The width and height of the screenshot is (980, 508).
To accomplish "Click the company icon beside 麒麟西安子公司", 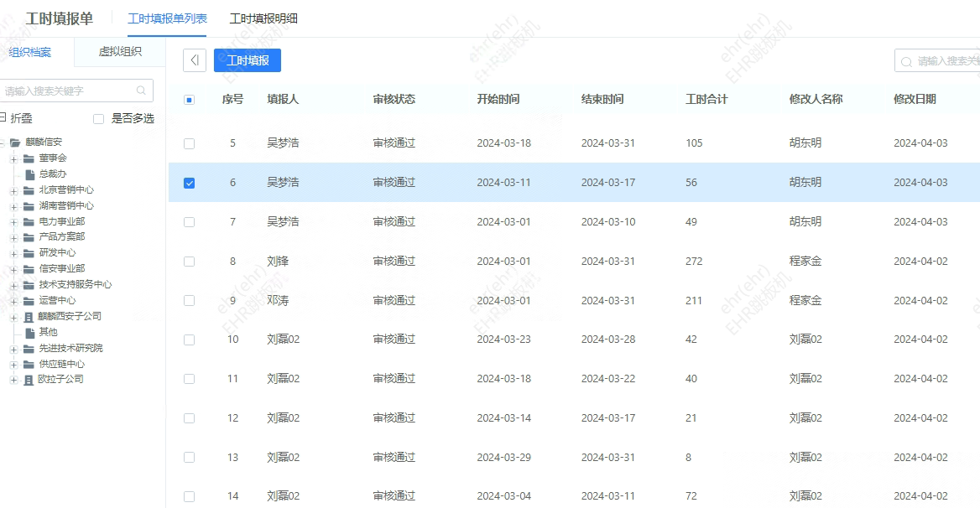I will tap(27, 316).
